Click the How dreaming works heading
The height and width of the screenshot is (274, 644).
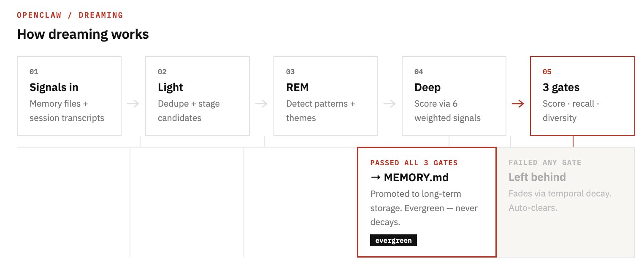[83, 34]
